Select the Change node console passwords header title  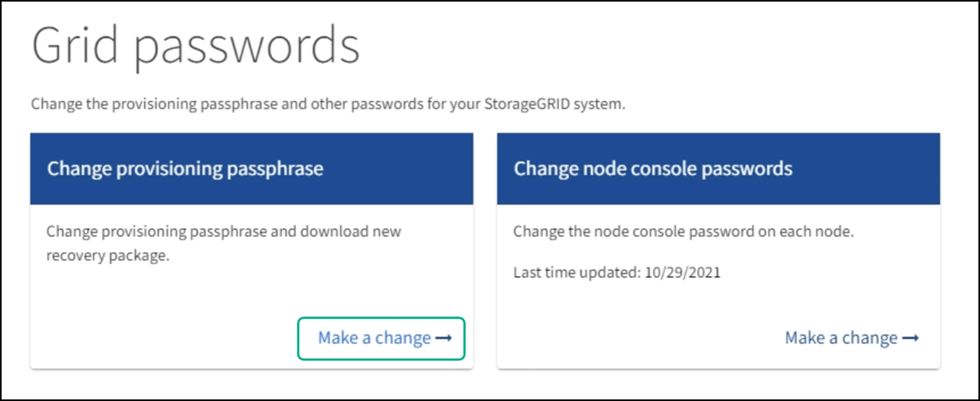(x=652, y=169)
